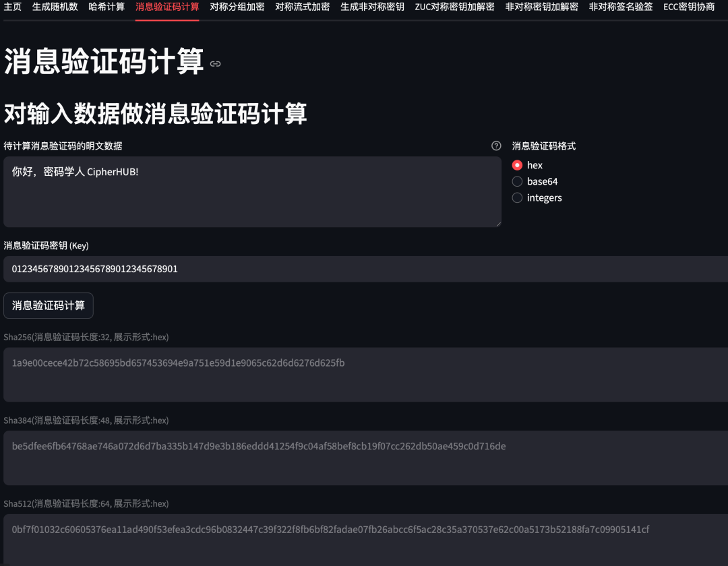This screenshot has width=728, height=566.
Task: Switch to the 哈希计算 tab
Action: tap(107, 7)
